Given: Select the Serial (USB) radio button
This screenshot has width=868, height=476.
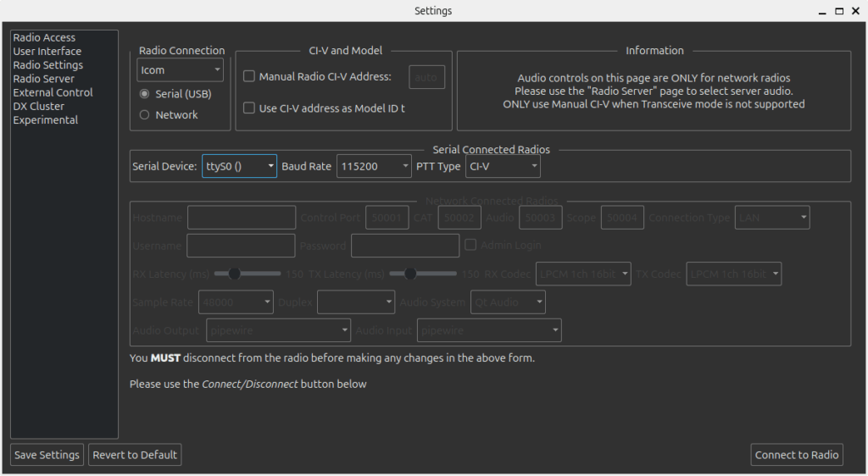Looking at the screenshot, I should point(175,94).
